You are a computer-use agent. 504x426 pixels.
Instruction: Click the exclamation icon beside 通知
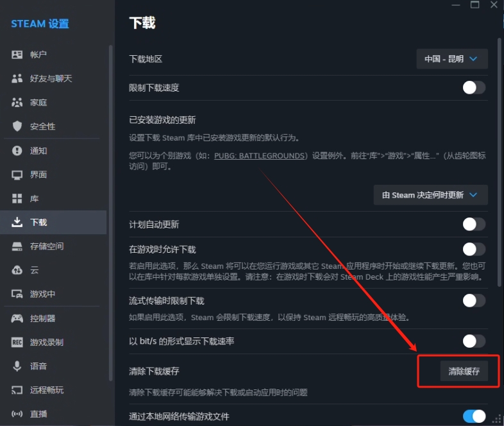17,151
